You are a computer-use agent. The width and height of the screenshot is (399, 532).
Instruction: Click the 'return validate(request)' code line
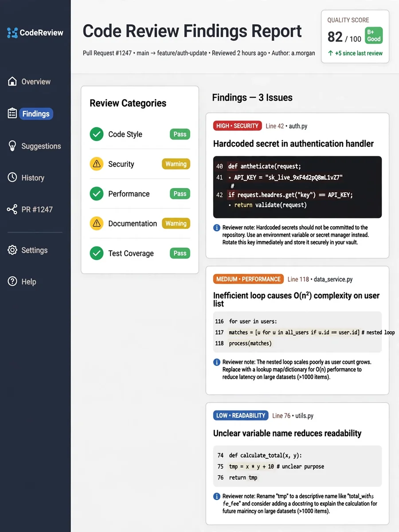point(267,205)
